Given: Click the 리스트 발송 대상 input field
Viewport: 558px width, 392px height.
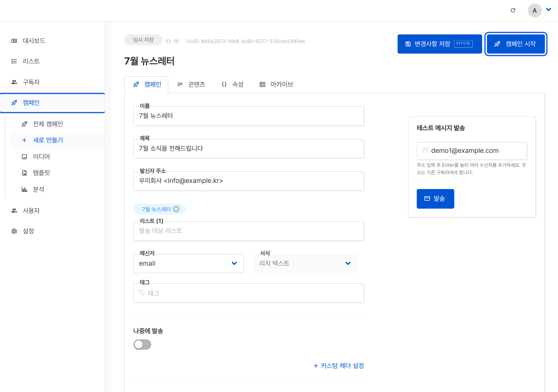Looking at the screenshot, I should tap(248, 231).
